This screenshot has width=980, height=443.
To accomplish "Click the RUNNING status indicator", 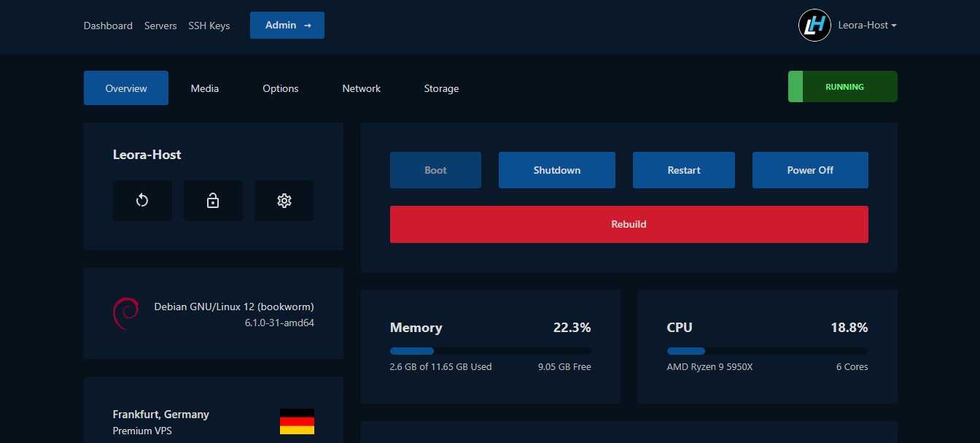I will pos(843,87).
